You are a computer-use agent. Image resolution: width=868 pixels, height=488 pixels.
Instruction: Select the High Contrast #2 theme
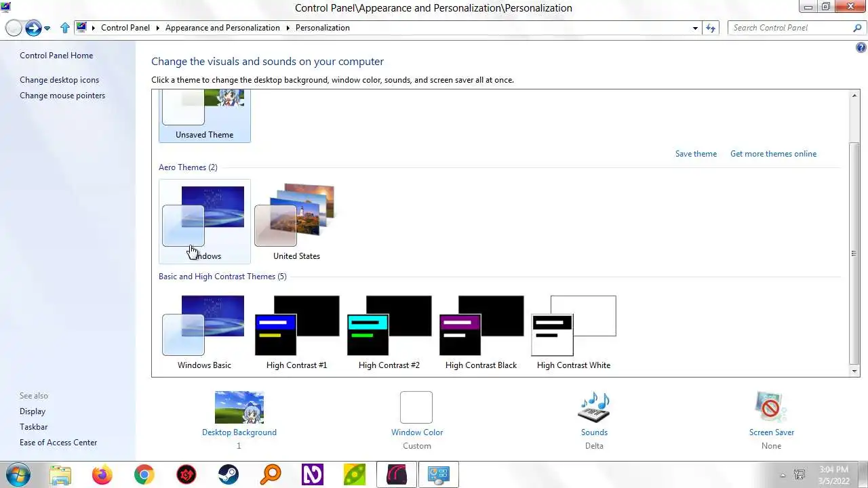[389, 332]
